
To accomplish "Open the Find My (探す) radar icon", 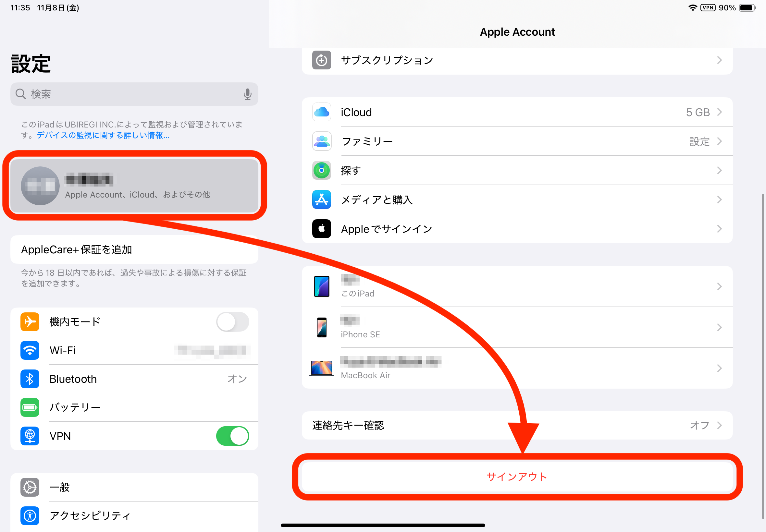I will (321, 170).
